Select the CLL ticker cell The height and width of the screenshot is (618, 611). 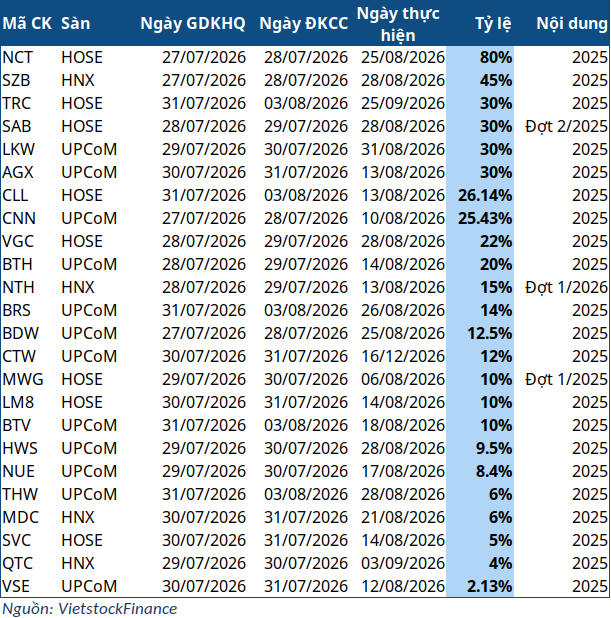15,195
